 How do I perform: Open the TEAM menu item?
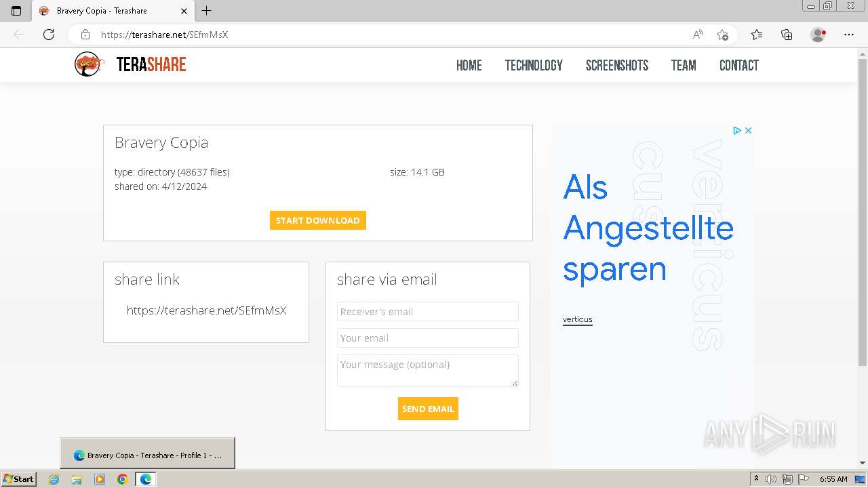(x=684, y=65)
